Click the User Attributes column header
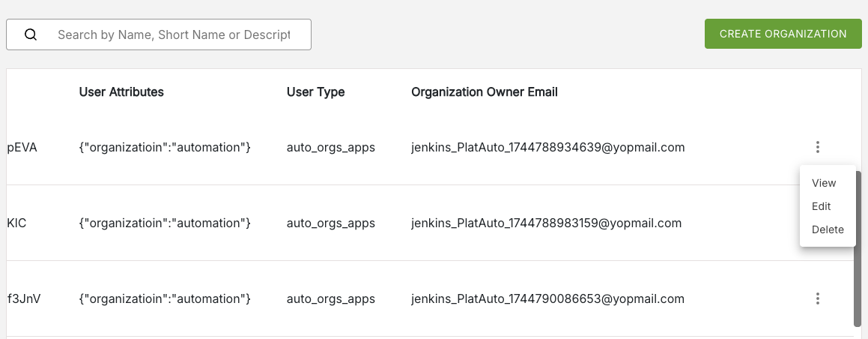868x339 pixels. point(121,92)
